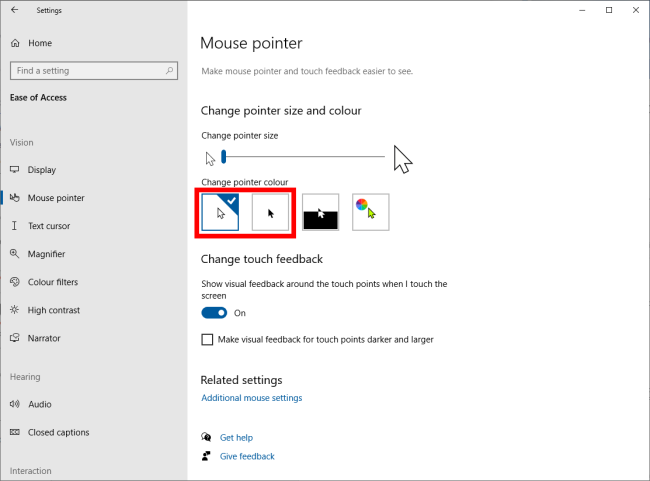Screen dimensions: 650x481
Task: Tick the darker and larger touch feedback checkbox
Action: [207, 340]
